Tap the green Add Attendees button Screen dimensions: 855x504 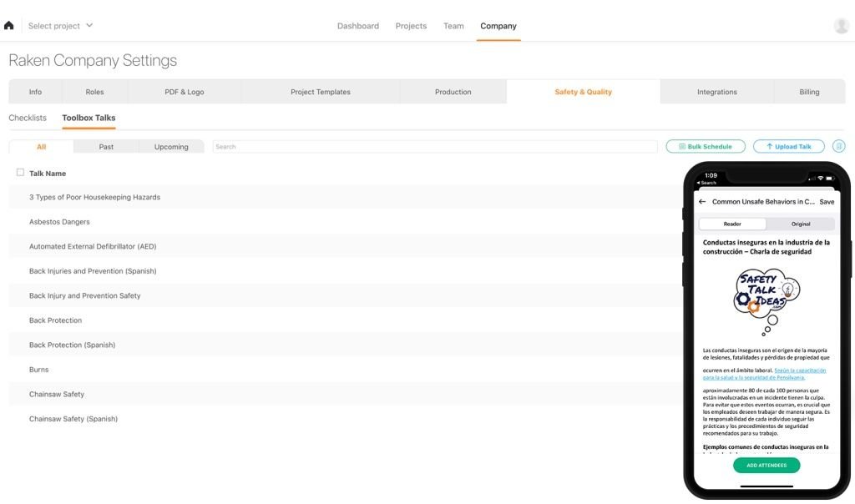pyautogui.click(x=766, y=465)
